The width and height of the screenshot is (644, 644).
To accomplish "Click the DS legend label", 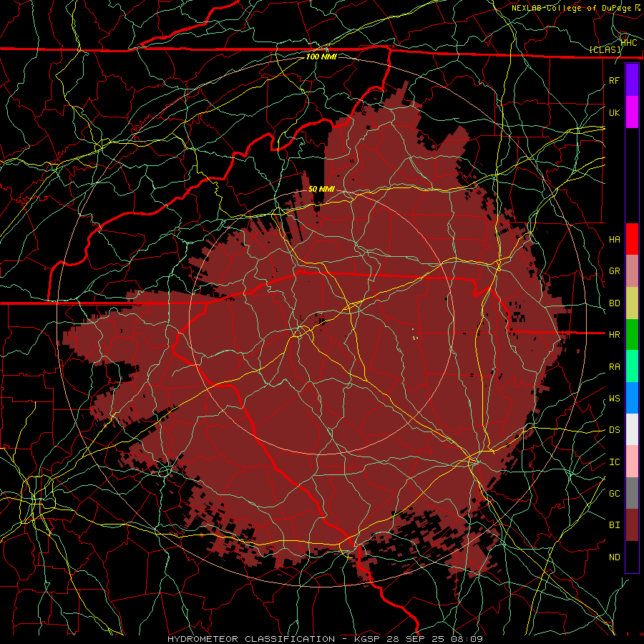I will point(614,429).
